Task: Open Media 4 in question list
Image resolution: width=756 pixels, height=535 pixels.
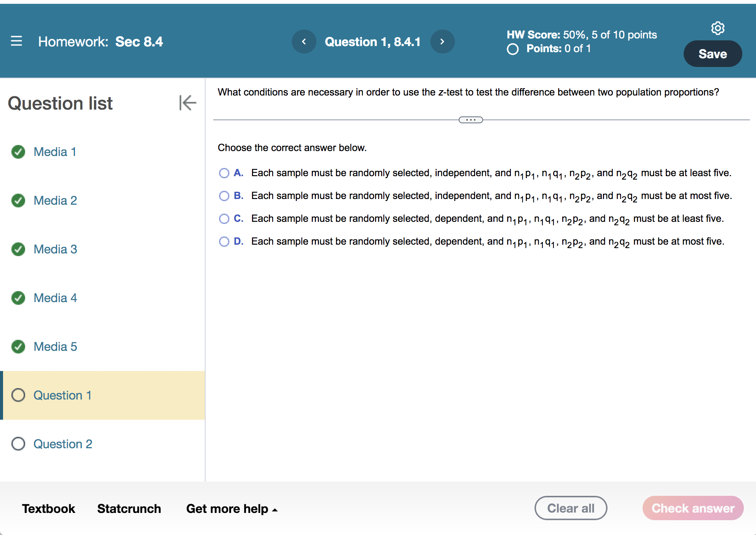Action: coord(55,298)
